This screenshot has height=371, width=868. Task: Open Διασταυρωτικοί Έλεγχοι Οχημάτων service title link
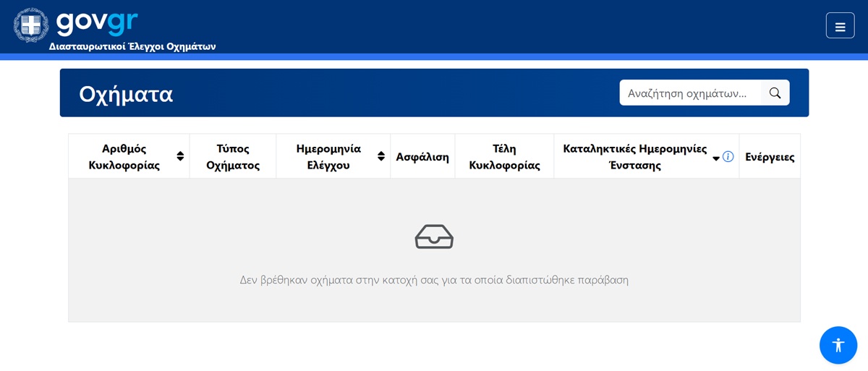click(x=132, y=46)
